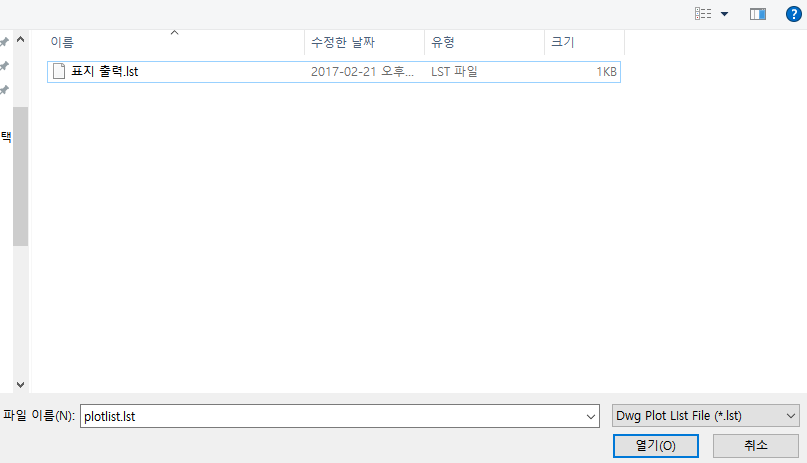The image size is (807, 463).
Task: Click the bottom pin icon in navigation pane
Action: click(x=5, y=90)
